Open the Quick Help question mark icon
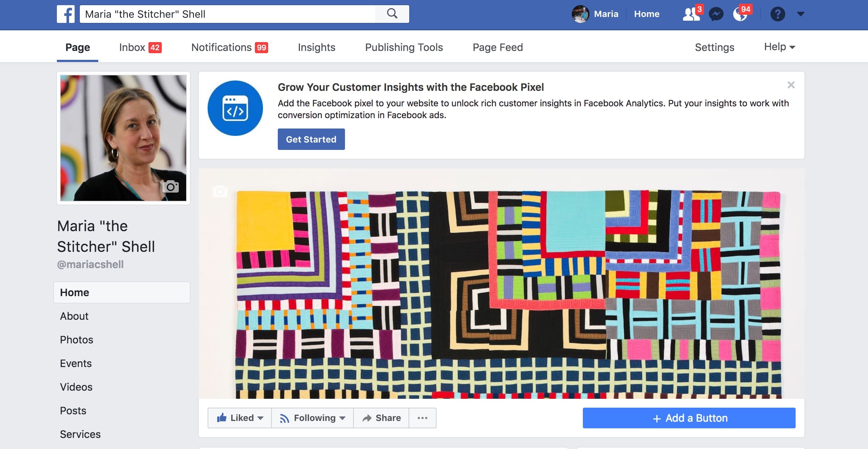 click(778, 14)
